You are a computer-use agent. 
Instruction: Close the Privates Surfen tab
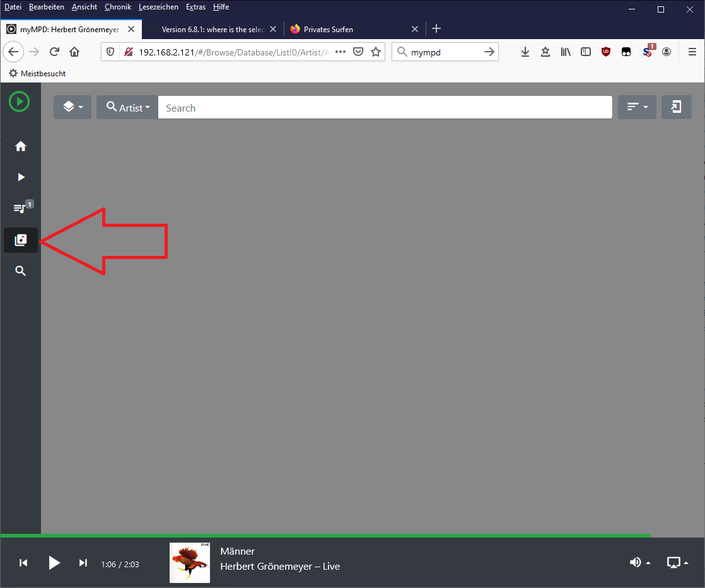(414, 29)
